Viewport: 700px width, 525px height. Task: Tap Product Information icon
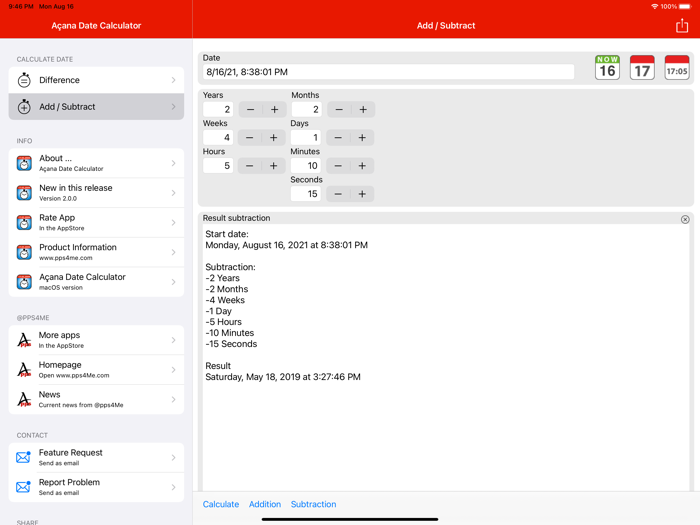coord(24,252)
